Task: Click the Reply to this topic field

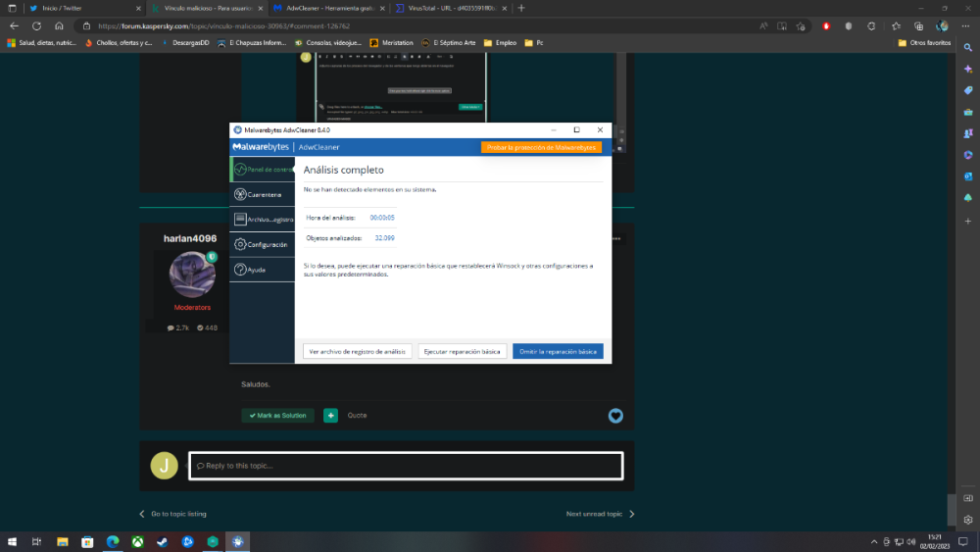Action: coord(406,466)
